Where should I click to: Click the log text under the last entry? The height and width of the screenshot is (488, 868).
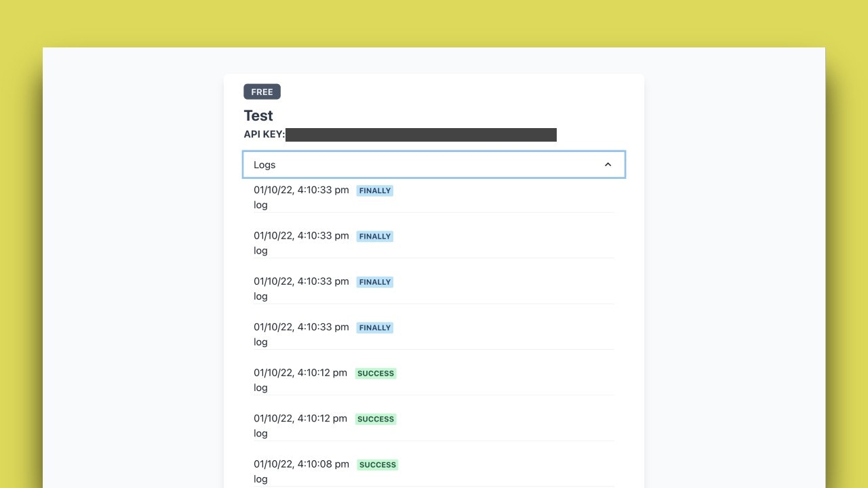coord(260,479)
